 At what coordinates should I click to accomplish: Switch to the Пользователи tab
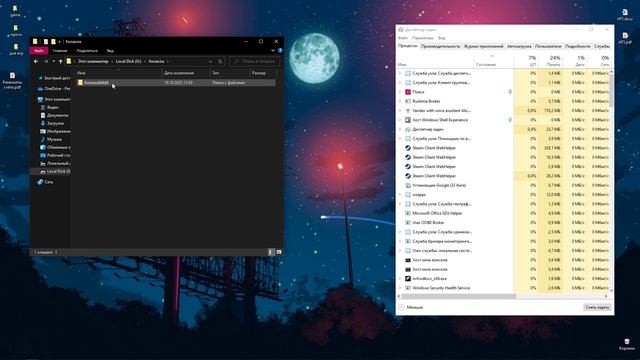click(x=548, y=47)
